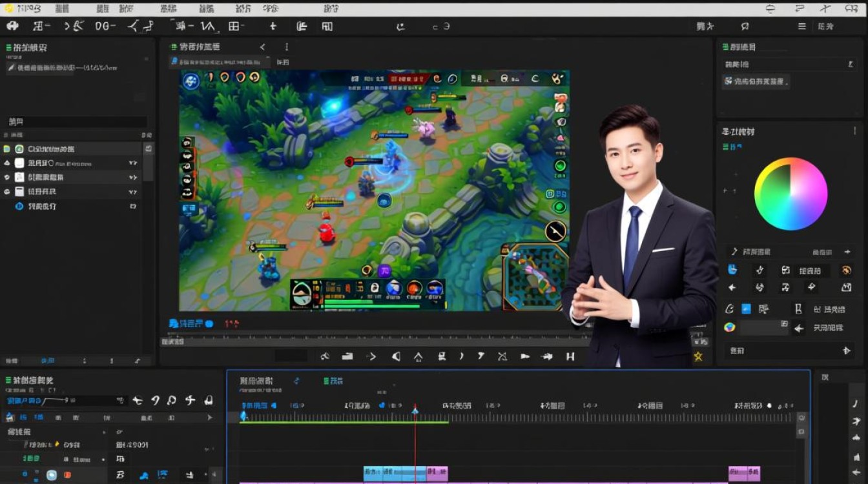This screenshot has width=868, height=484.
Task: Open the vertical three-dot menu in the color panel header
Action: click(x=855, y=131)
